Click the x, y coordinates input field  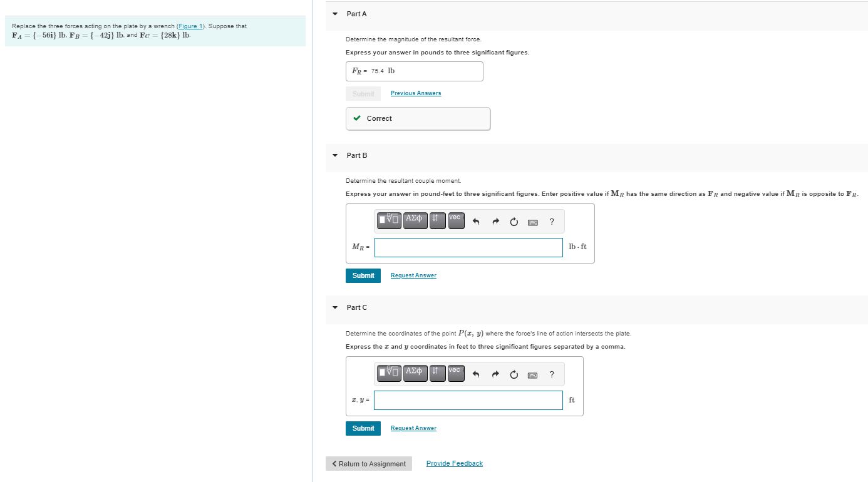(468, 400)
